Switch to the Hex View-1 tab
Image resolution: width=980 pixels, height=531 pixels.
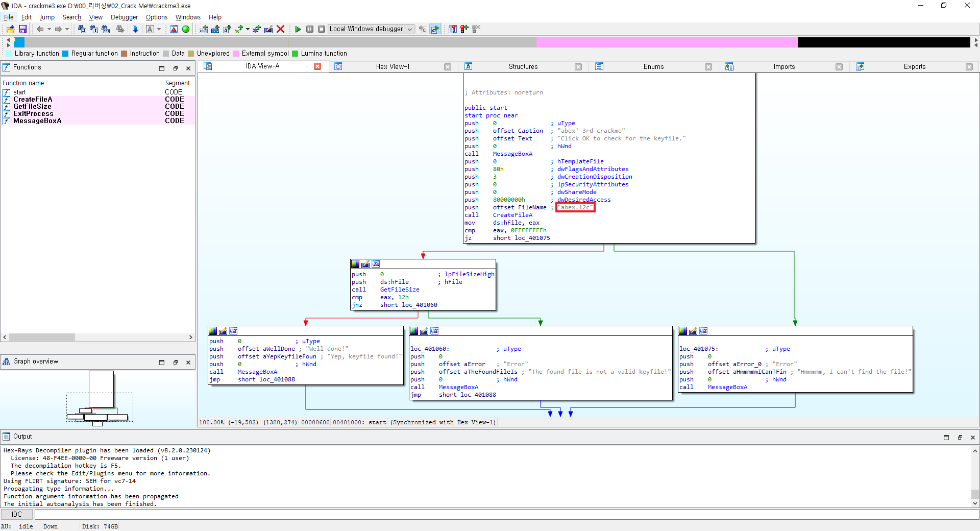point(393,66)
